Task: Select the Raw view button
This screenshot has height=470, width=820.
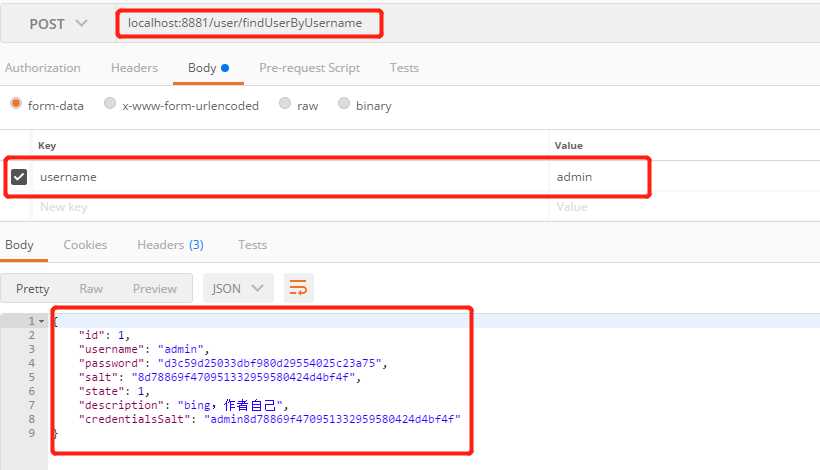Action: coord(91,289)
